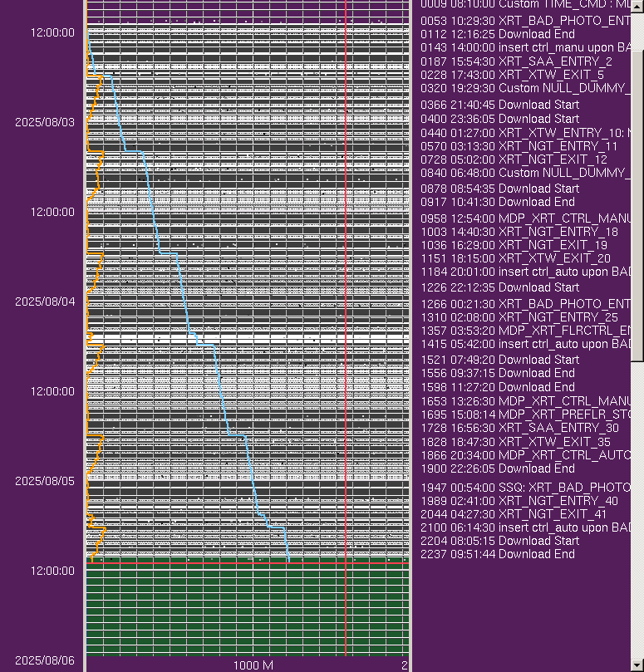Select the 0366 21:40:45 Download Start entry
The height and width of the screenshot is (672, 644).
[500, 105]
